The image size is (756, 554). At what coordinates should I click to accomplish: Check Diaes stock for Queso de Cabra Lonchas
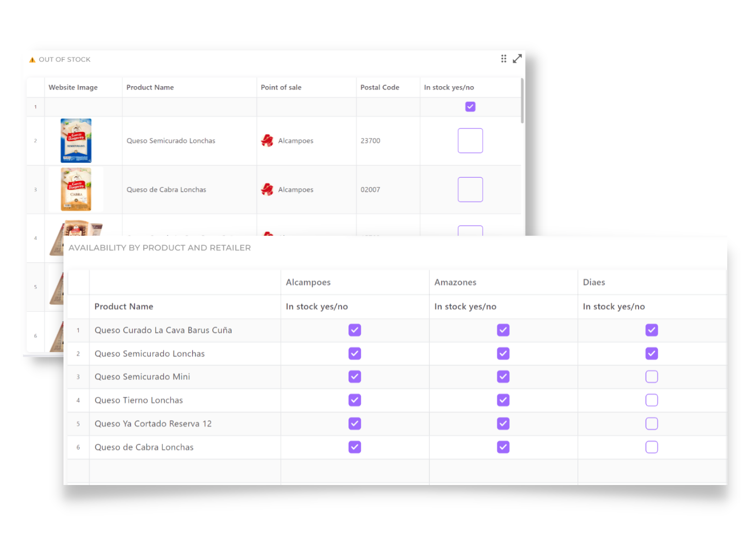[x=652, y=447]
